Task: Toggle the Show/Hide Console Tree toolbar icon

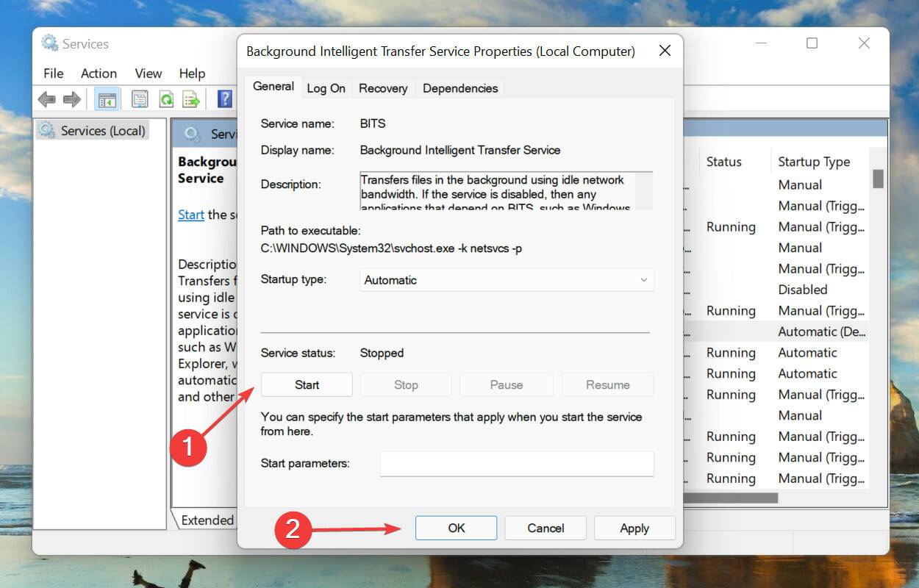Action: pyautogui.click(x=107, y=99)
